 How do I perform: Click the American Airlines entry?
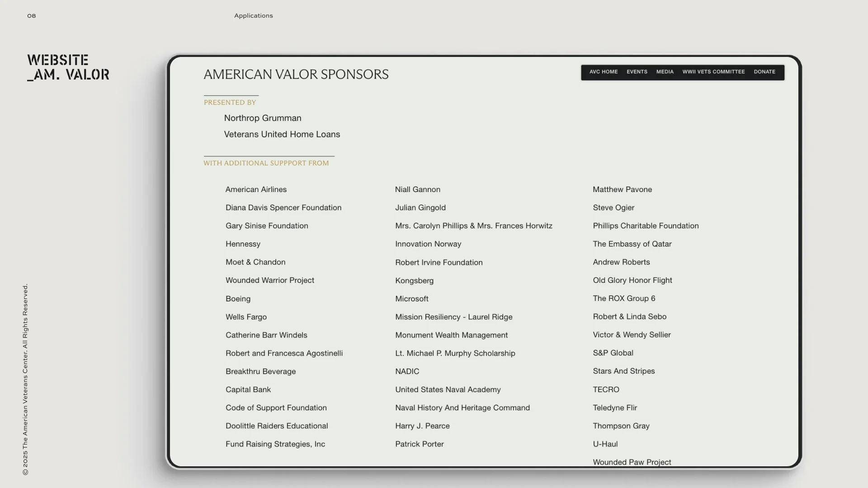[x=256, y=189]
